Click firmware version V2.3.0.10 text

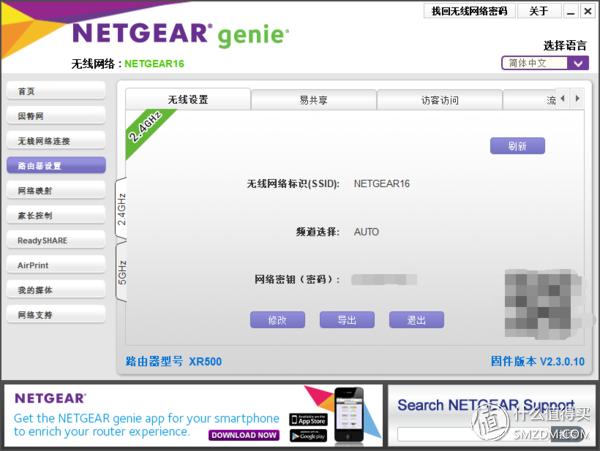pos(562,361)
